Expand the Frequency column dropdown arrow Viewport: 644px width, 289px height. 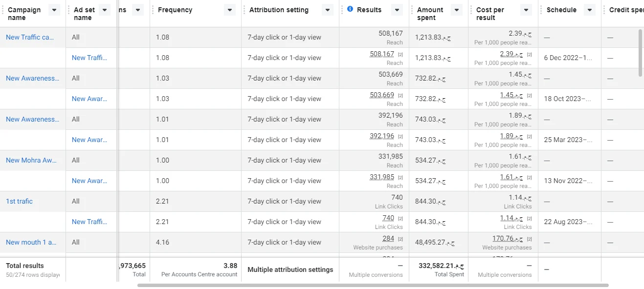229,10
